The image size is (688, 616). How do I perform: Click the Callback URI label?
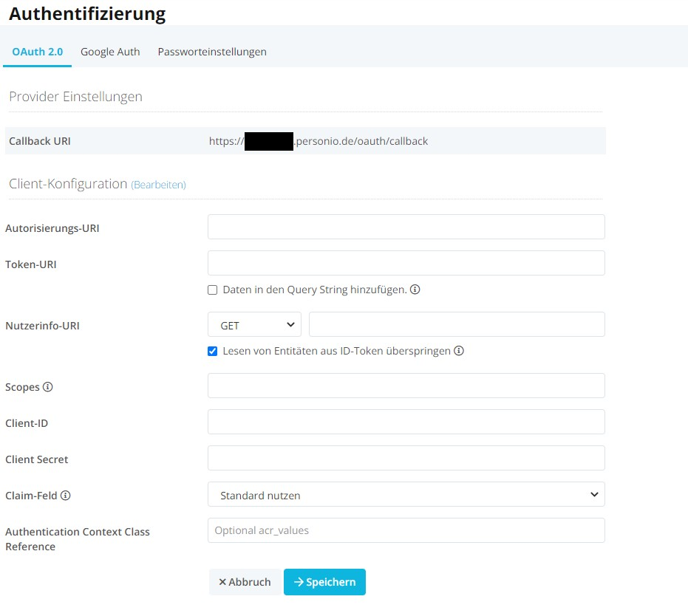click(x=40, y=141)
